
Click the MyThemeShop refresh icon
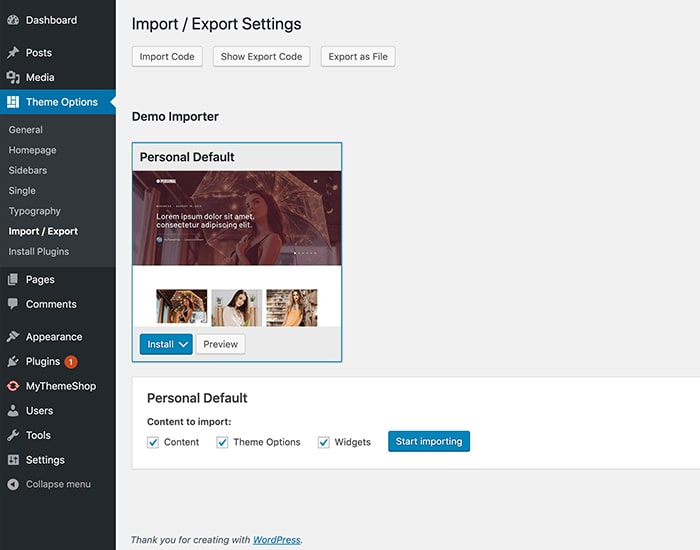[13, 386]
